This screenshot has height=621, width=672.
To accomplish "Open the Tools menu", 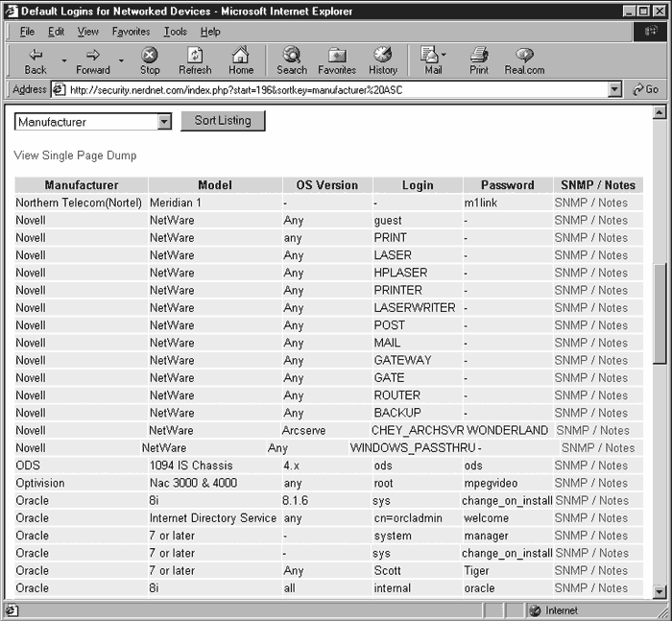I will (x=176, y=32).
